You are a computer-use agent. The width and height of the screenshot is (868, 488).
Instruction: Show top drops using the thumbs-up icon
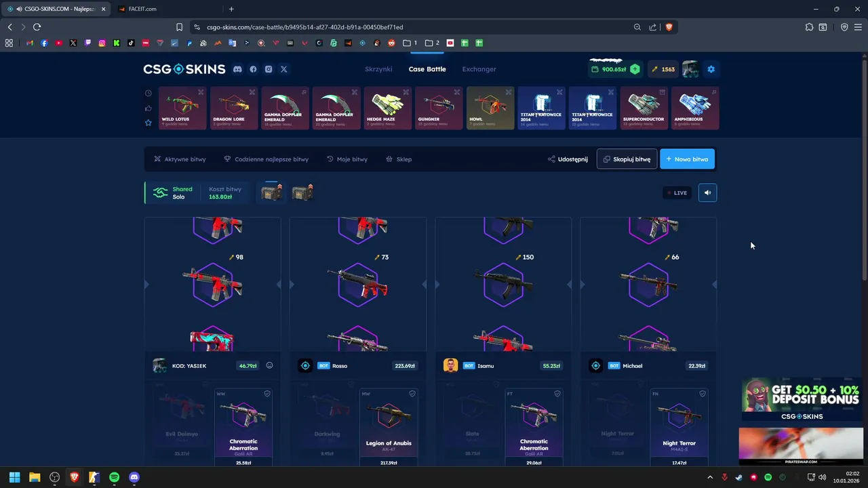click(x=149, y=108)
